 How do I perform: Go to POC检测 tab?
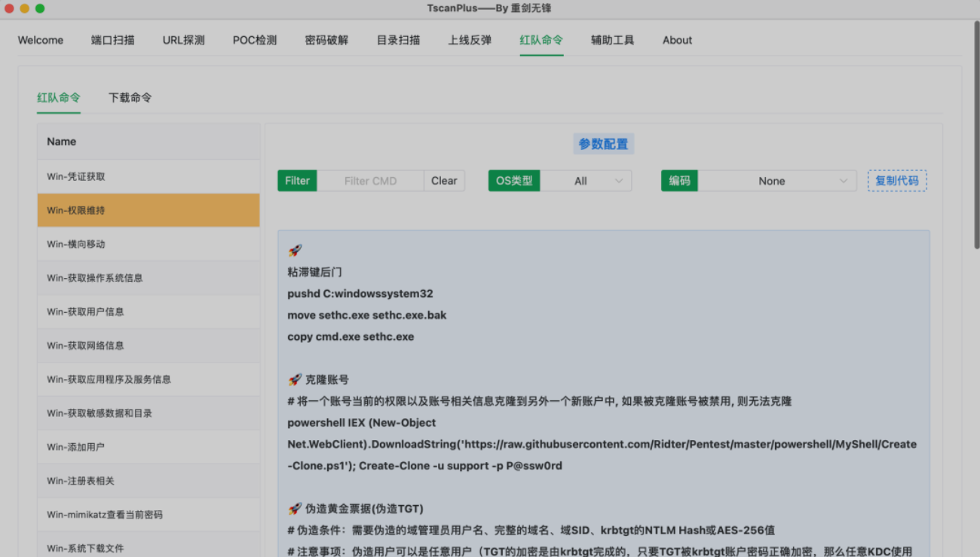tap(255, 40)
